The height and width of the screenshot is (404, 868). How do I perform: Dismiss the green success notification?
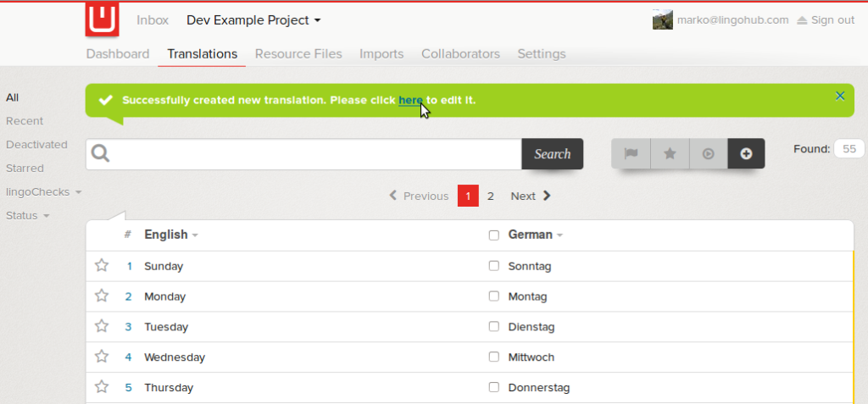[x=840, y=96]
